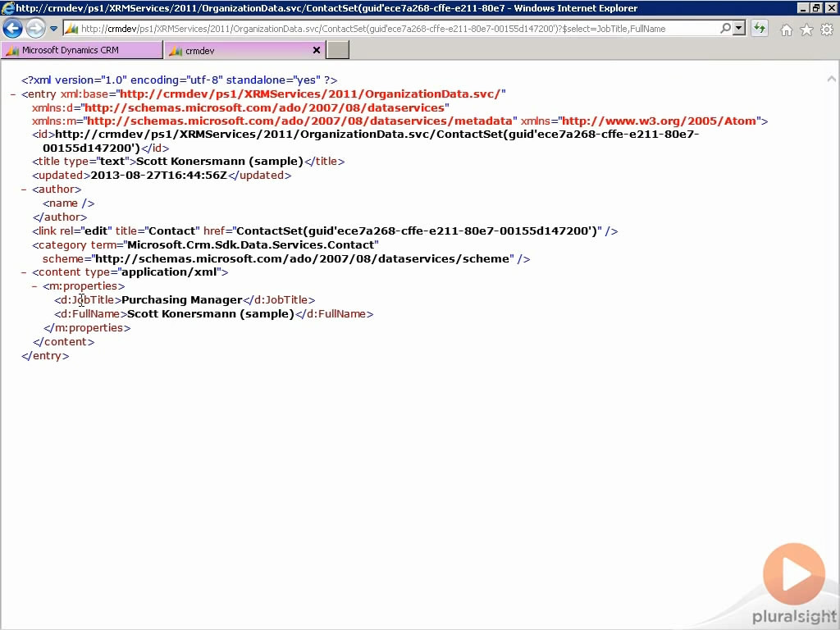Collapse the content XML node
840x630 pixels.
coord(24,272)
